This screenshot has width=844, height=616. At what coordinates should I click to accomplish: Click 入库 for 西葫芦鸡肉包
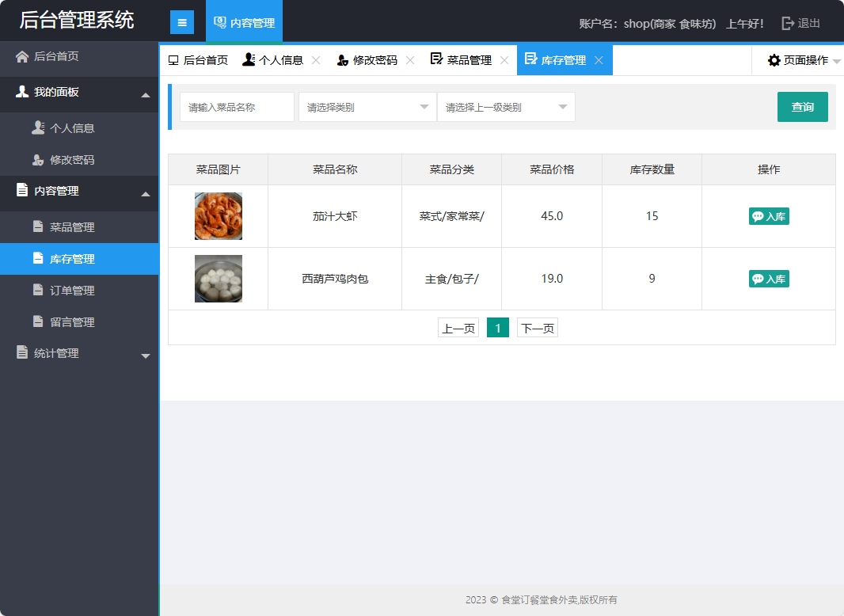point(768,278)
